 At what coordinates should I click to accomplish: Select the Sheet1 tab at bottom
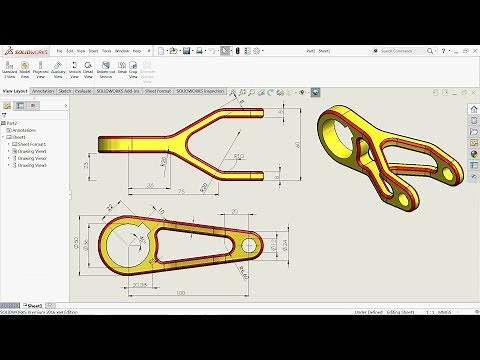33,306
